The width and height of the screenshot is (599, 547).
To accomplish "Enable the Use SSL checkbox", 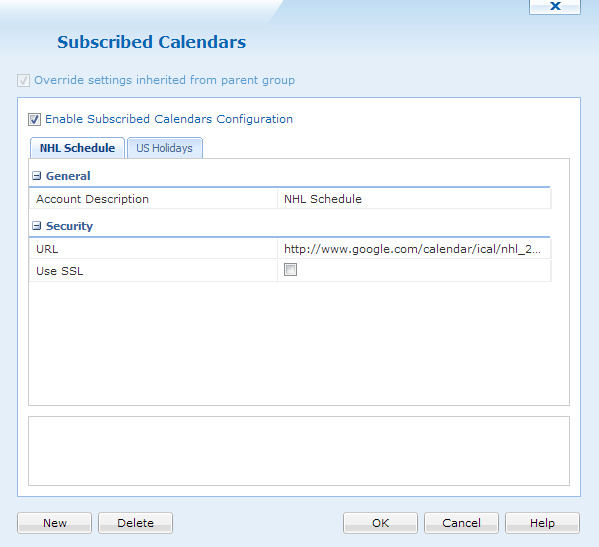I will click(290, 270).
